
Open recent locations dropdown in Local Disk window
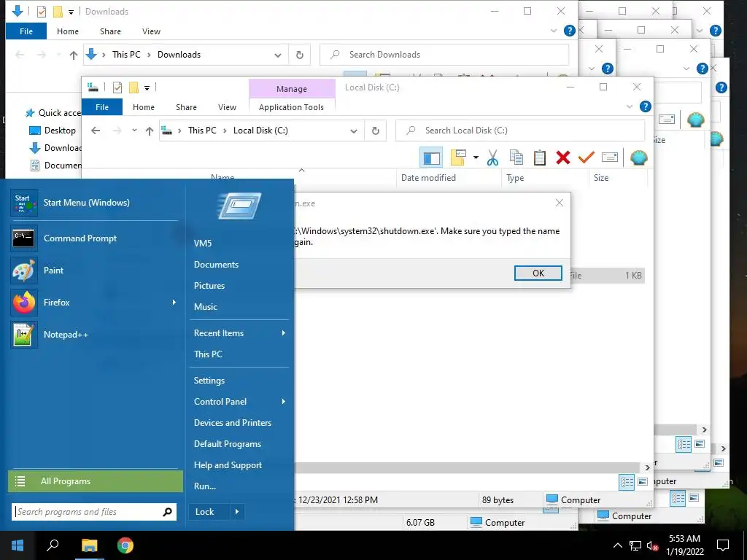[134, 131]
